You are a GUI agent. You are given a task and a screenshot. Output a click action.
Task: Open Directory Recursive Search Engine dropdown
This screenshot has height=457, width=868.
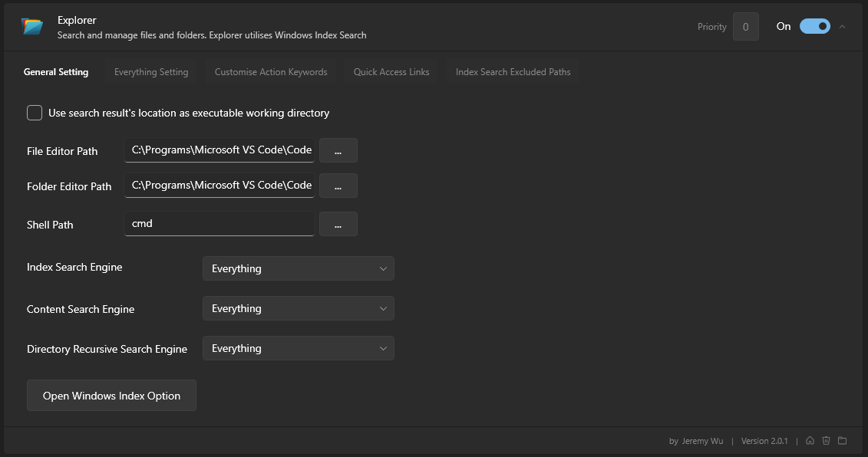(x=298, y=348)
